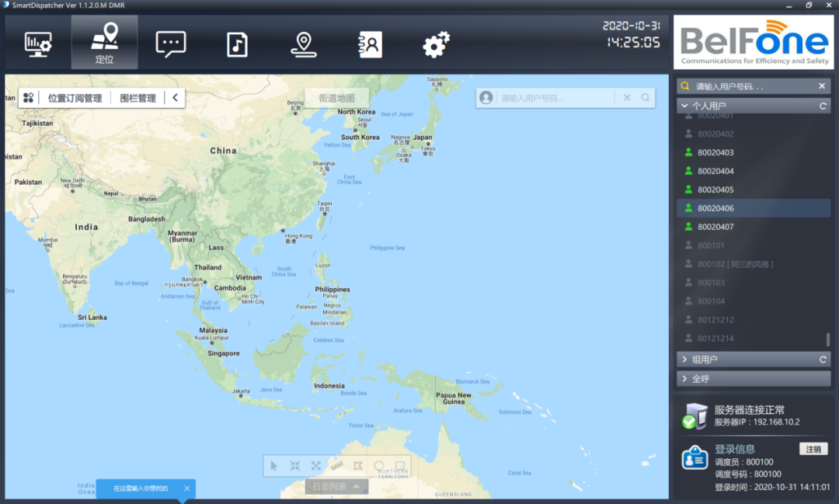Focus the map user number search field

555,98
